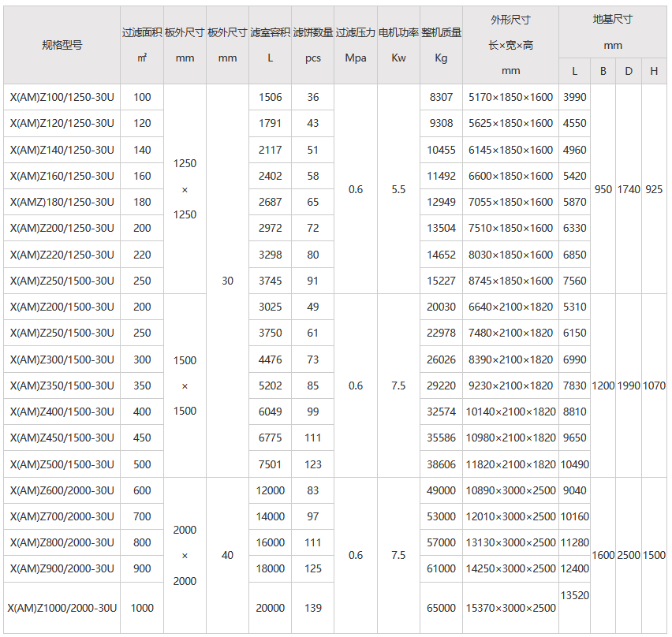Select model X(AM)Z400/1500-30U
The height and width of the screenshot is (637, 672).
[x=62, y=412]
